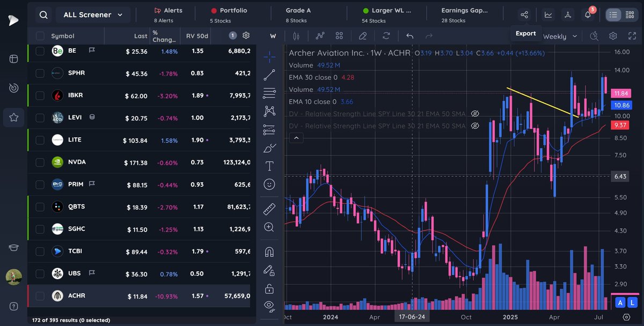Switch to Grade A list tab
The width and height of the screenshot is (644, 326).
[298, 15]
